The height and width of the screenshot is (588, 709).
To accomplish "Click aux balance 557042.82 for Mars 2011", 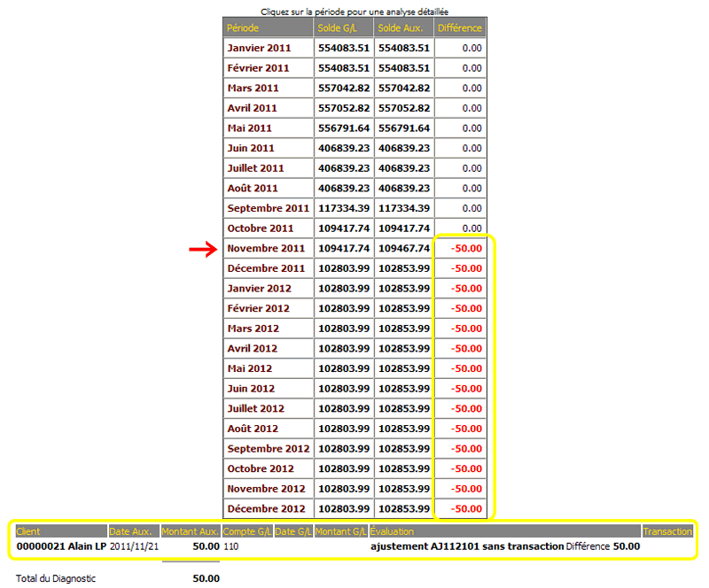I will (x=404, y=88).
